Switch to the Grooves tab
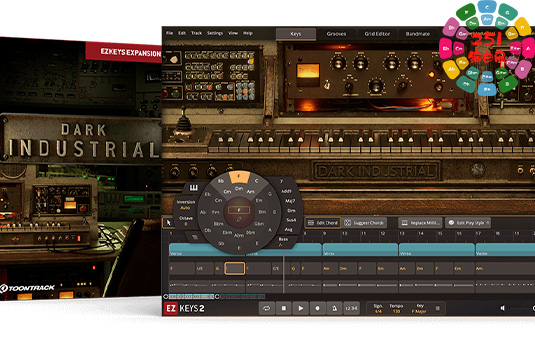 pyautogui.click(x=336, y=34)
